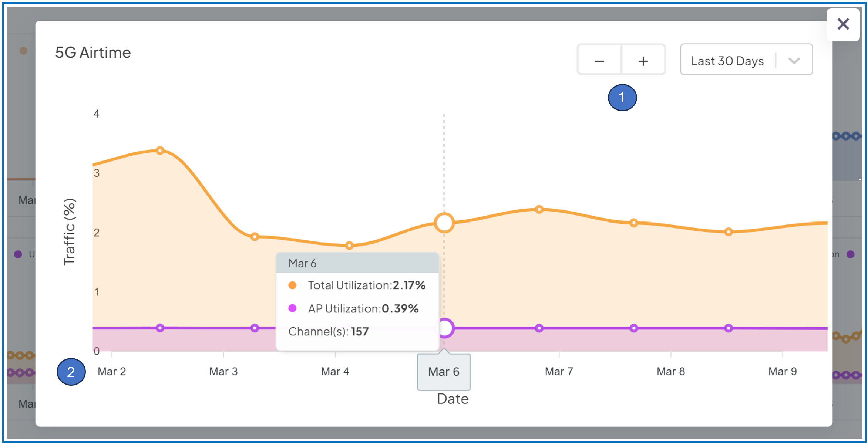Viewport: 868px width, 443px height.
Task: Click the orange data point near Mar 4 minimum
Action: [349, 246]
